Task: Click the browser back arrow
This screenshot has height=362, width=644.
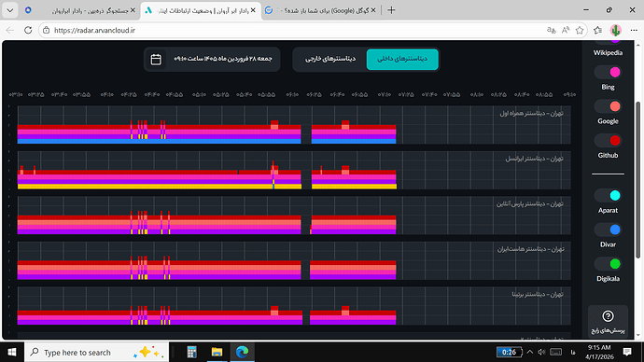Action: pos(10,31)
